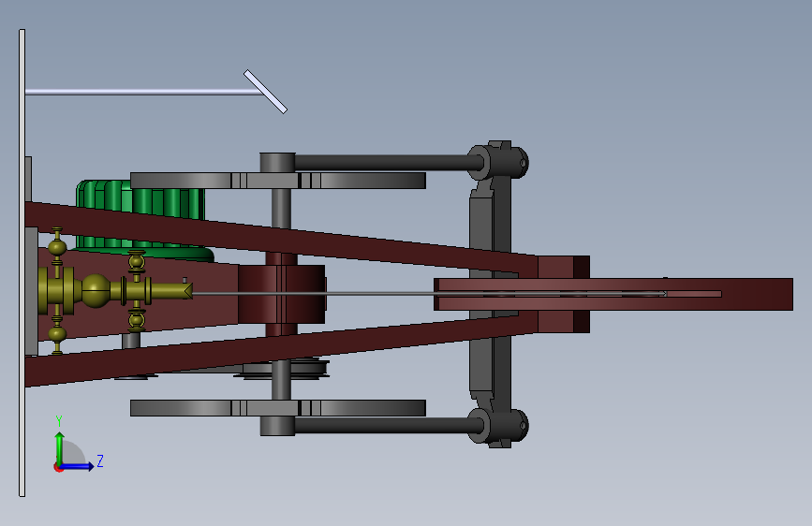This screenshot has width=812, height=526.
Task: Click the green Y axis arrow of the triad
Action: [60, 448]
